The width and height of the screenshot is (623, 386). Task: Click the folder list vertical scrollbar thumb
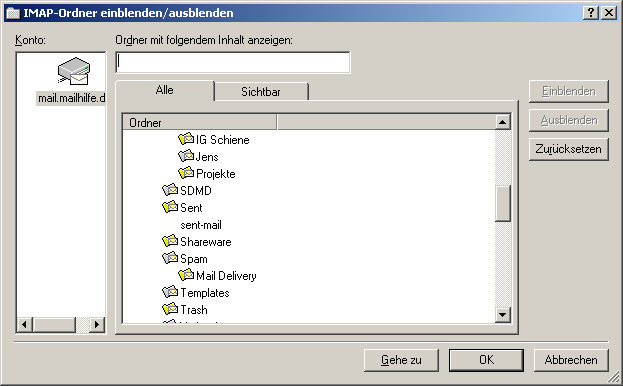point(503,203)
